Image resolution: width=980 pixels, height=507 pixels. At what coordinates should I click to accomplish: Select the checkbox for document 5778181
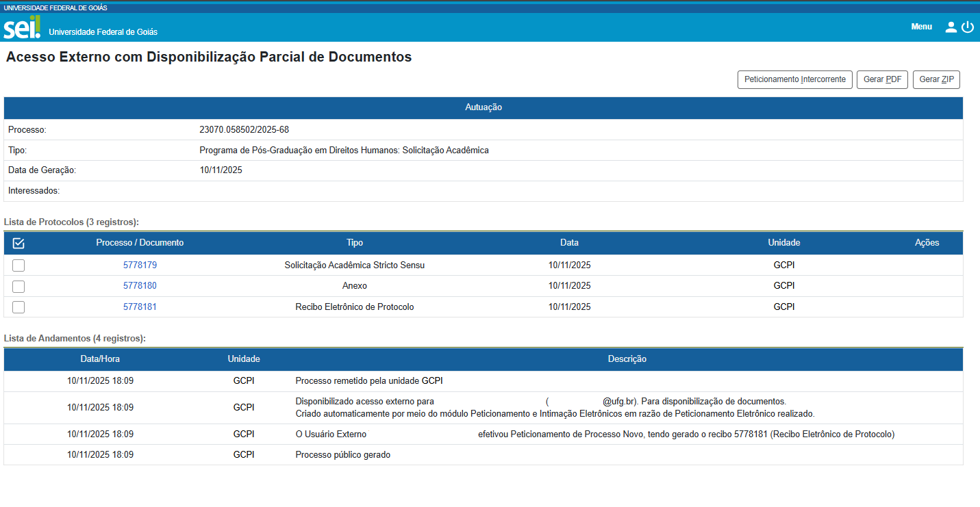point(18,307)
